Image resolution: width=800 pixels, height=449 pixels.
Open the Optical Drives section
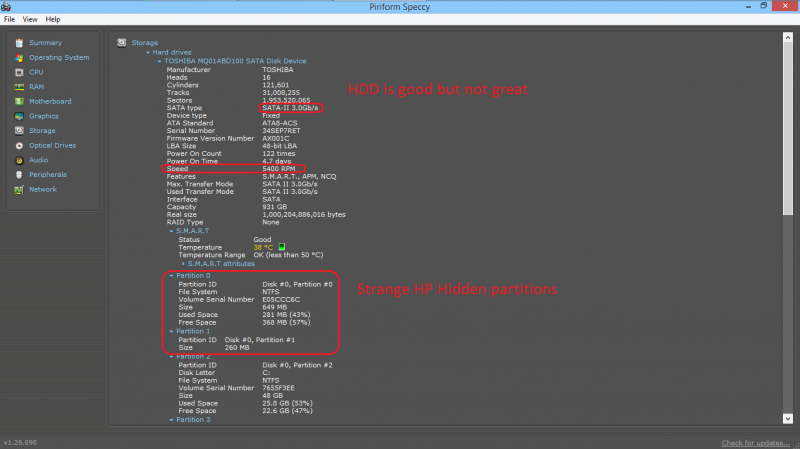53,145
